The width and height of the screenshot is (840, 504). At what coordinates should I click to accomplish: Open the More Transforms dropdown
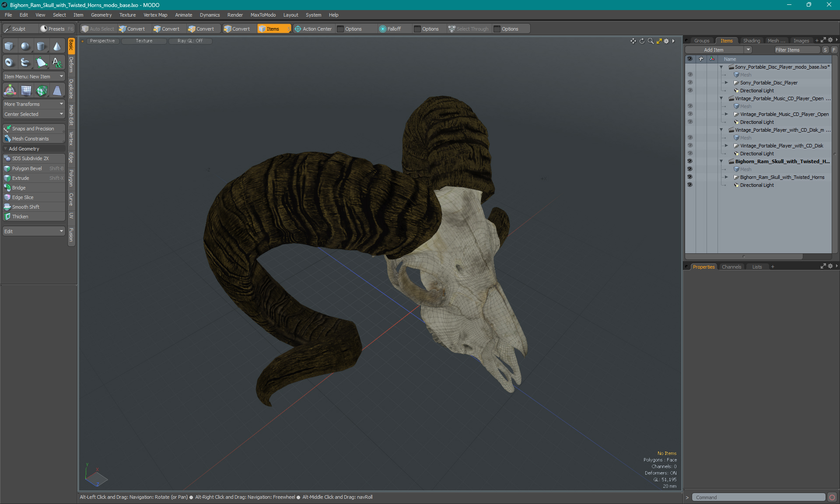[x=34, y=104]
